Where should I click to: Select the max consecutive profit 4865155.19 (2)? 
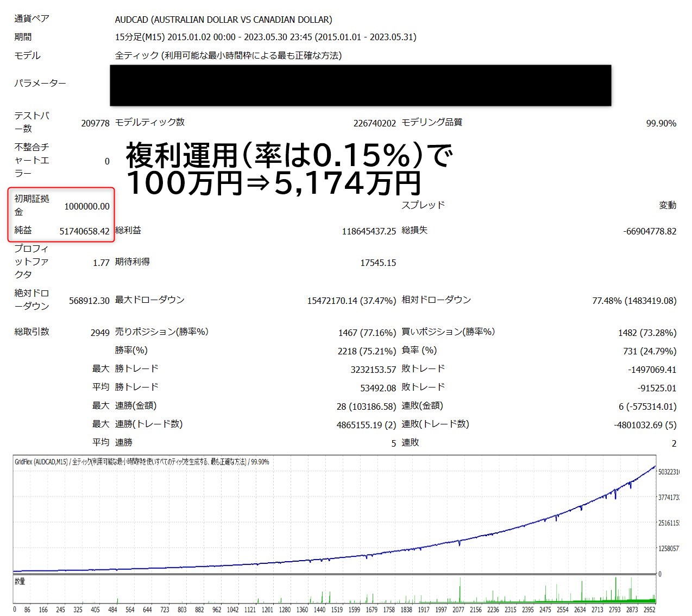367,425
